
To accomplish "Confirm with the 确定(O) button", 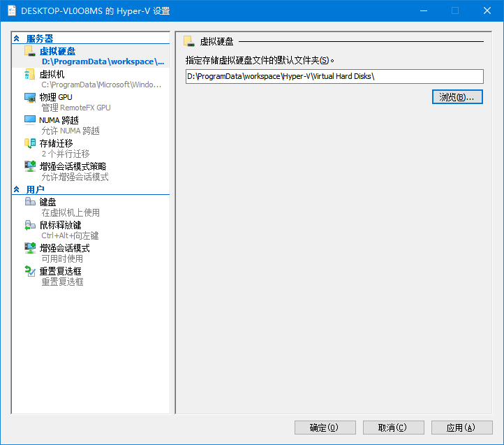I will click(x=325, y=428).
